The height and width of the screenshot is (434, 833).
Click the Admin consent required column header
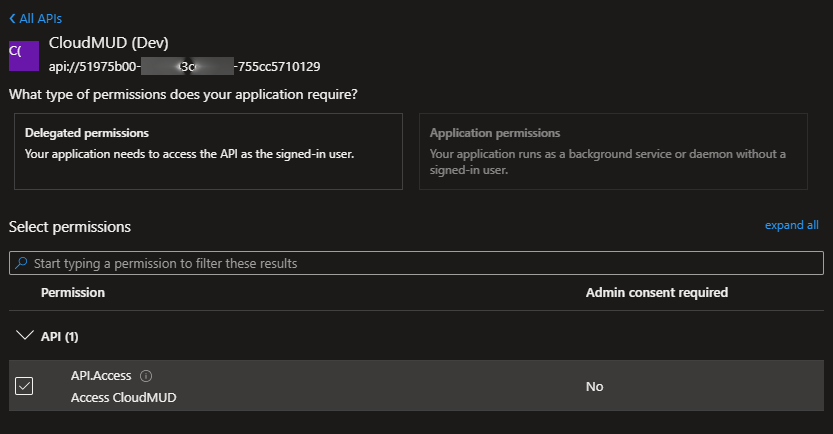(657, 293)
